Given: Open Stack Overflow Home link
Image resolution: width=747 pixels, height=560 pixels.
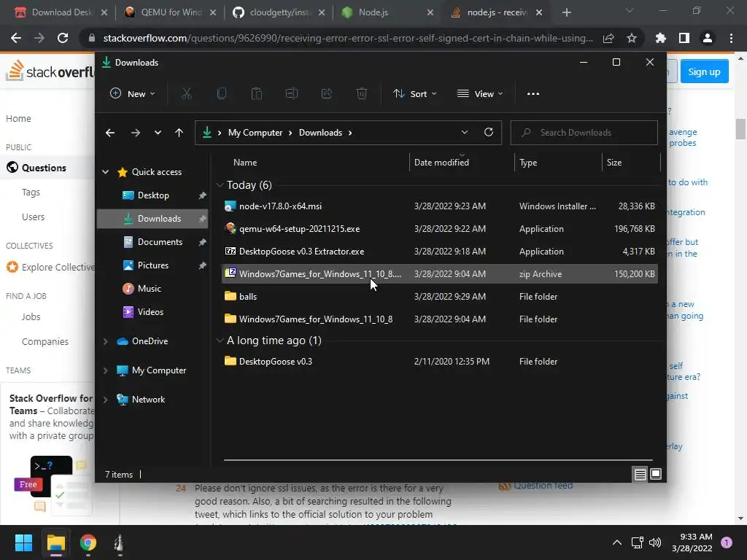Looking at the screenshot, I should click(x=18, y=119).
